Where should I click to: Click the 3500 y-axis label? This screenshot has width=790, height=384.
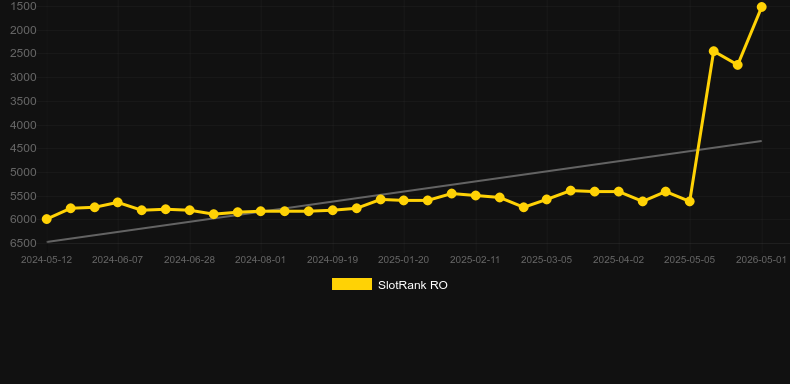click(23, 101)
